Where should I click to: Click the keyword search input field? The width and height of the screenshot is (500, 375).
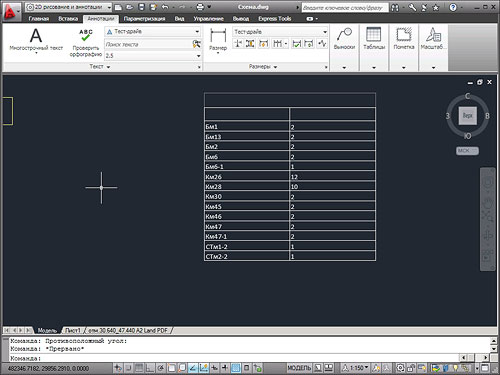(344, 7)
